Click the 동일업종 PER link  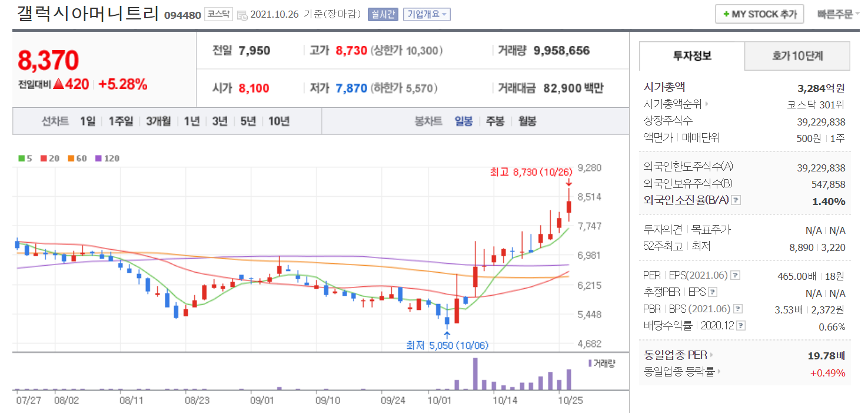pyautogui.click(x=676, y=355)
